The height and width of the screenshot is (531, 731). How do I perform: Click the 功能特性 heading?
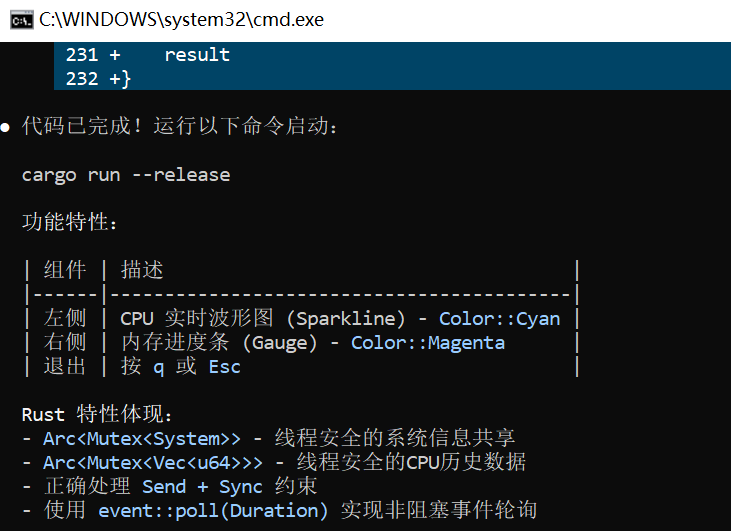click(69, 222)
